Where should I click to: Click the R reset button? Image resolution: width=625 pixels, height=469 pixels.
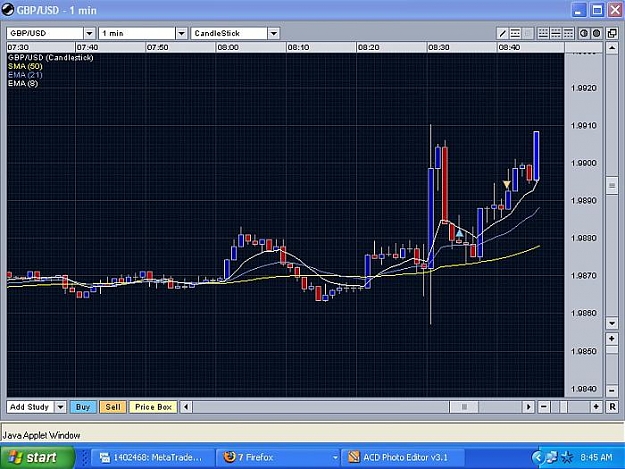[612, 407]
